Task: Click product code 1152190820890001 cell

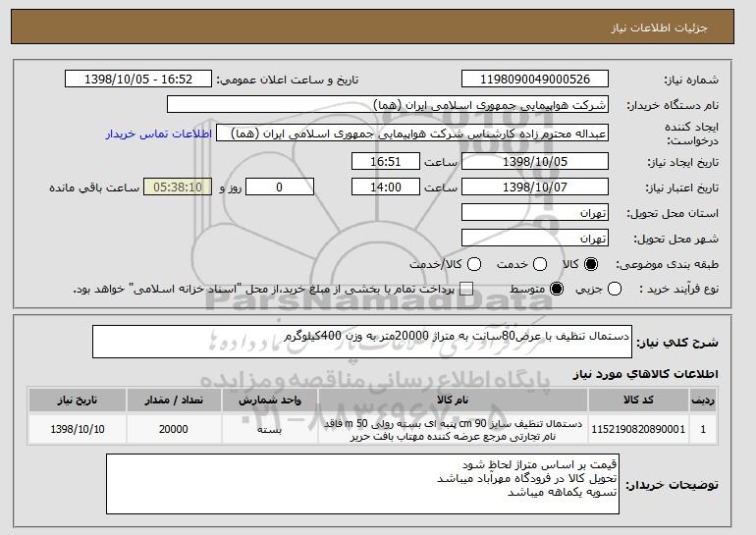Action: (x=638, y=429)
